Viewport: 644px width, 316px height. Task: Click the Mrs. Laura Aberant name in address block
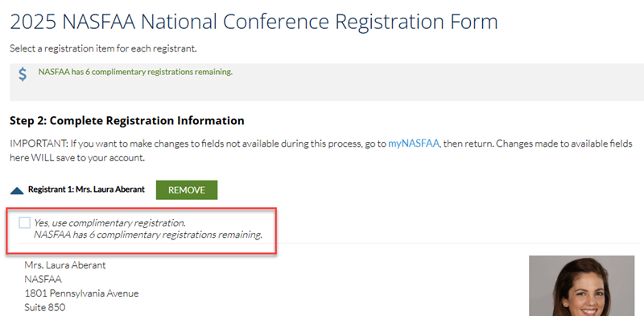tap(65, 265)
